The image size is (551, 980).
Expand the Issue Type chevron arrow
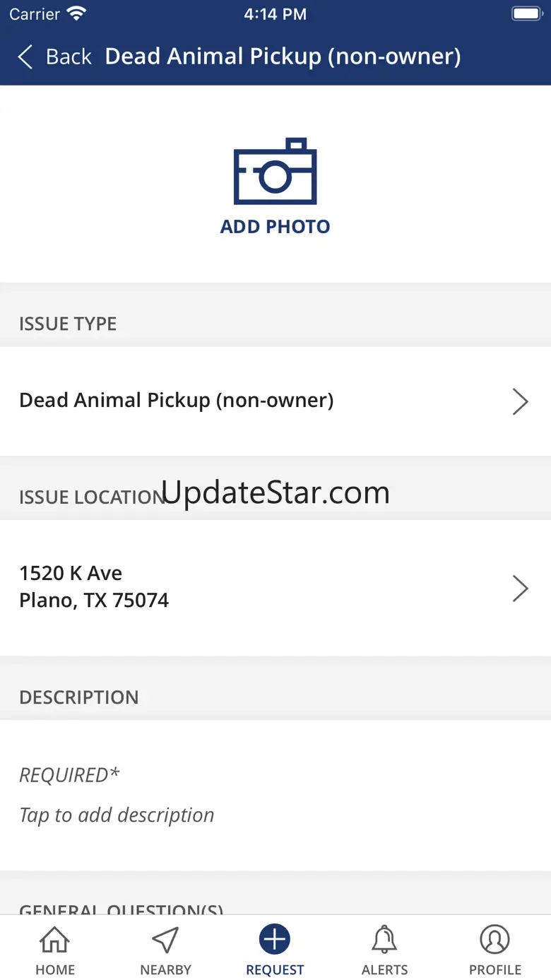(520, 401)
